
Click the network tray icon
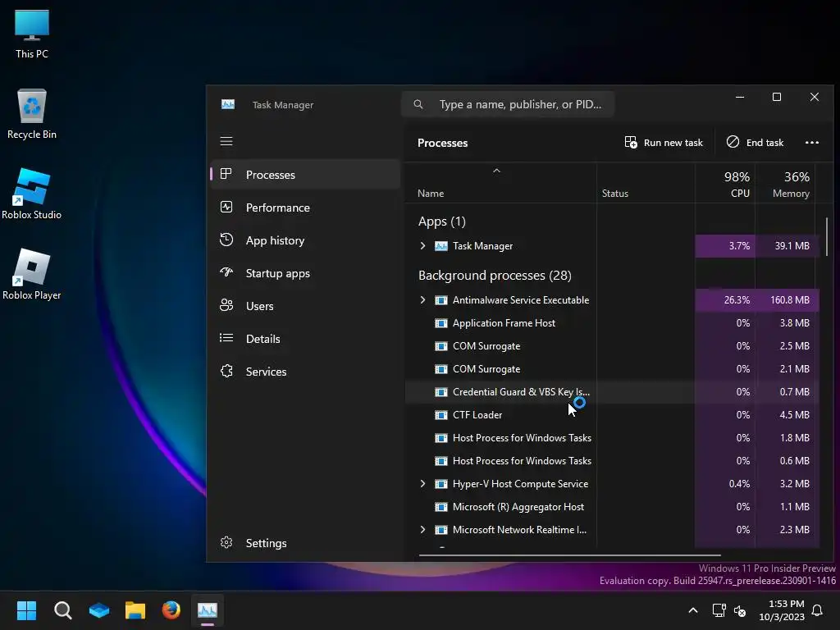coord(719,610)
